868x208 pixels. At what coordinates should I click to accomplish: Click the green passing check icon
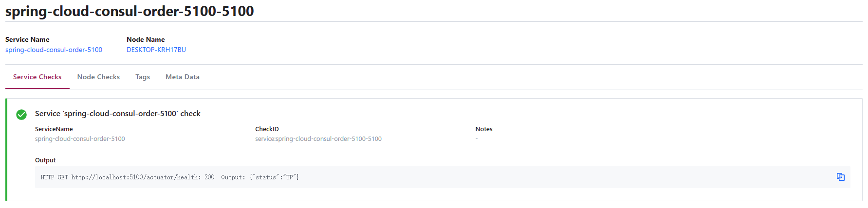[21, 115]
